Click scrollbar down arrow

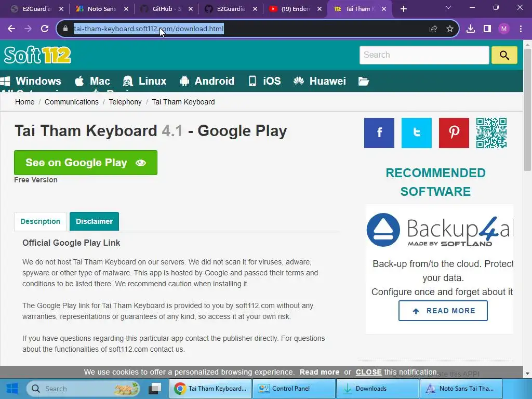point(528,374)
